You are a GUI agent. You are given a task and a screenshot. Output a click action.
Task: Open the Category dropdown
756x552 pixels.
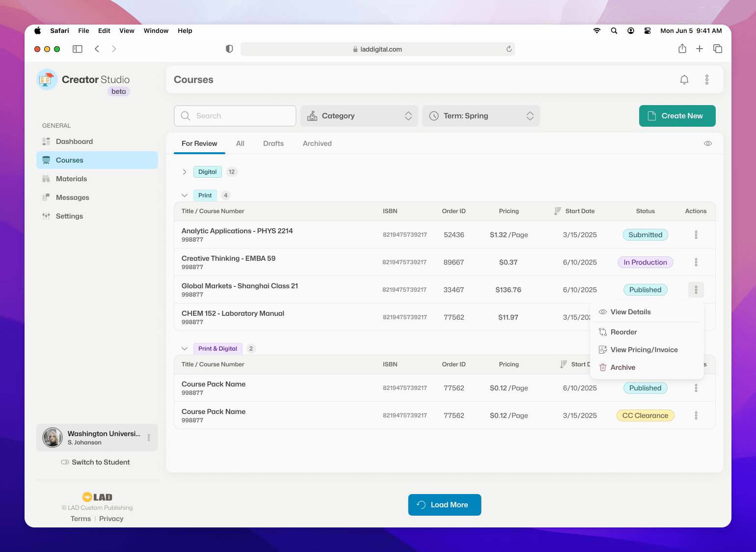[x=359, y=116]
